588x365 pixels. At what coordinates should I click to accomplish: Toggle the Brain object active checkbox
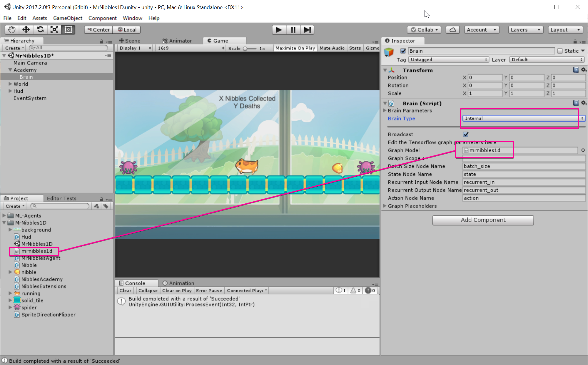coord(403,51)
